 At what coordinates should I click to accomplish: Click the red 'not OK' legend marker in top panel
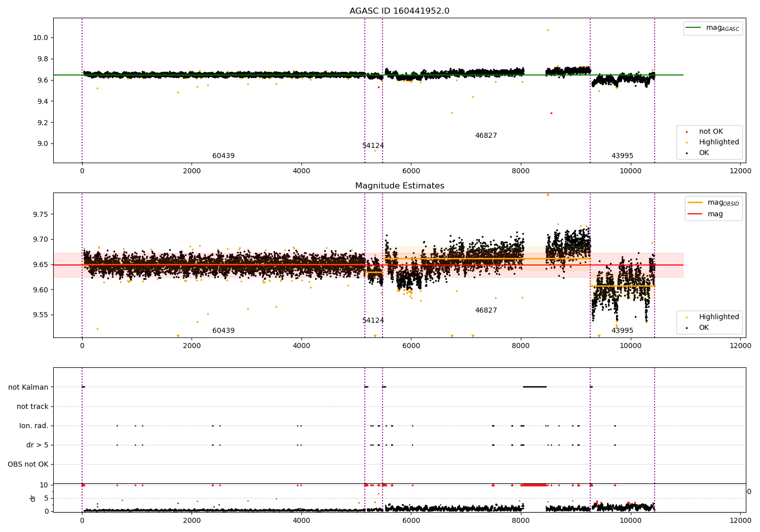point(687,132)
